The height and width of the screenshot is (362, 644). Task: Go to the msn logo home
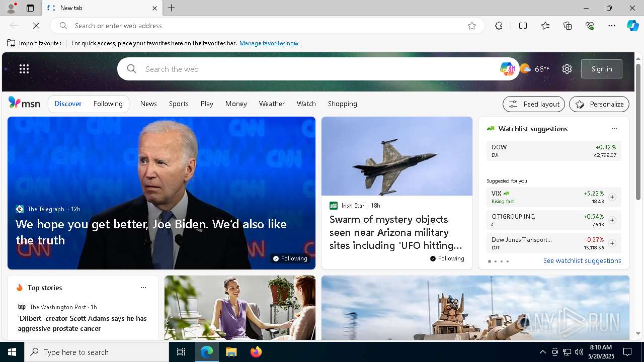(x=24, y=103)
